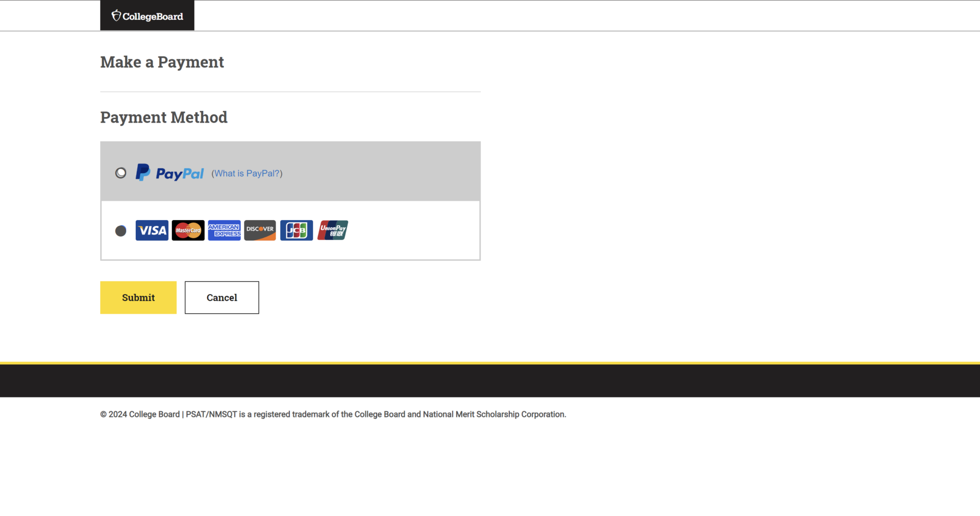Open the What is PayPal? link
Screen dimensions: 980x516
click(247, 173)
